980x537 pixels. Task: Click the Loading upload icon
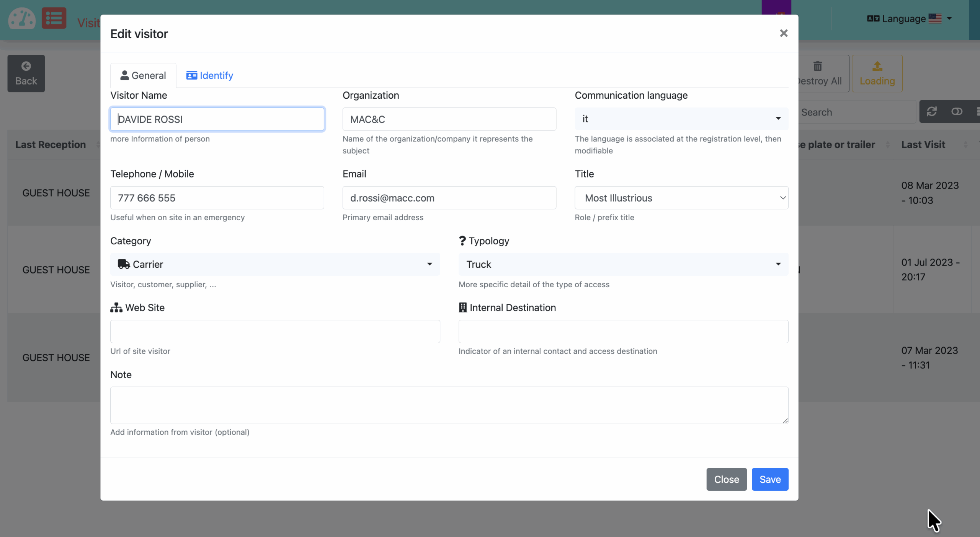point(877,67)
